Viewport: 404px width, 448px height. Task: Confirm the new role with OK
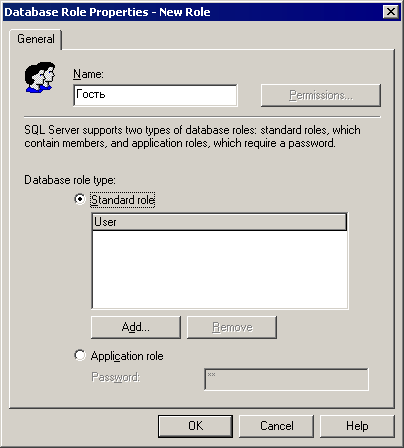point(195,426)
